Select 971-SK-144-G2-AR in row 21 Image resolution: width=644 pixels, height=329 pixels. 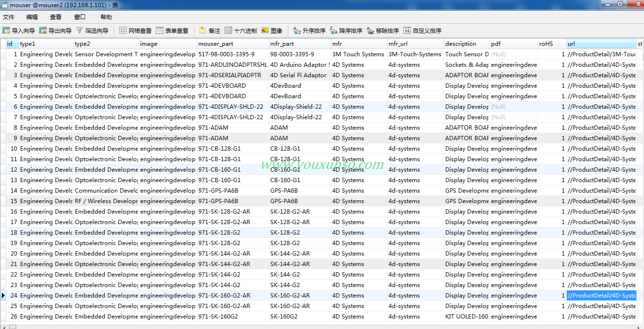233,264
